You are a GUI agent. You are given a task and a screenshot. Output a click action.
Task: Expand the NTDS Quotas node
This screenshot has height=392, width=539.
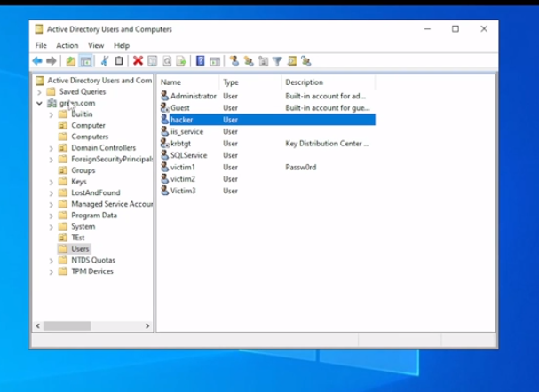click(x=52, y=261)
